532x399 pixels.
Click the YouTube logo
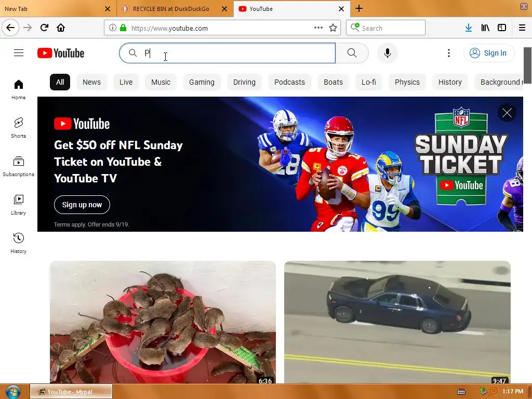61,53
